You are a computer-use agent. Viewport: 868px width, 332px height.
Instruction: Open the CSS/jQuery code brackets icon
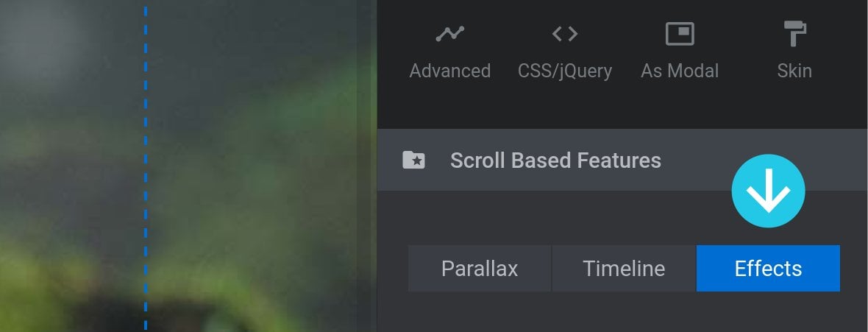click(x=565, y=35)
